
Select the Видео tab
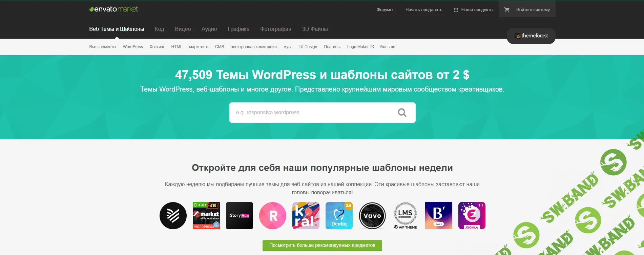point(183,29)
